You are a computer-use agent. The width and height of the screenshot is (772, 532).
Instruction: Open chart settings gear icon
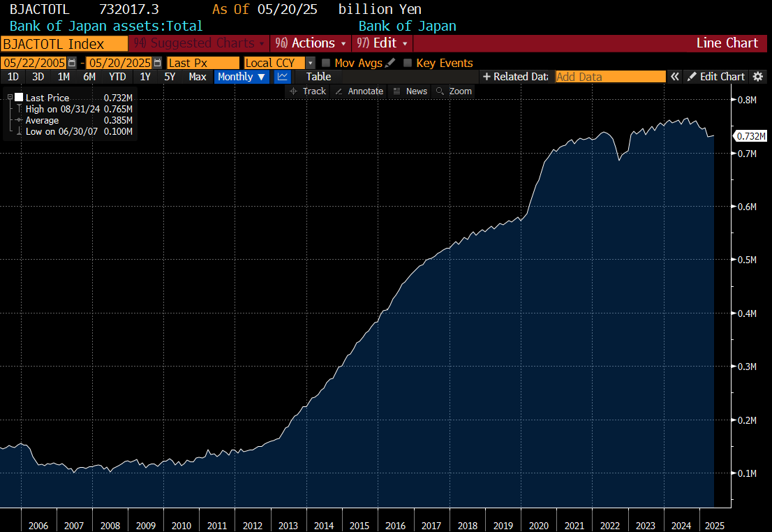tap(758, 76)
